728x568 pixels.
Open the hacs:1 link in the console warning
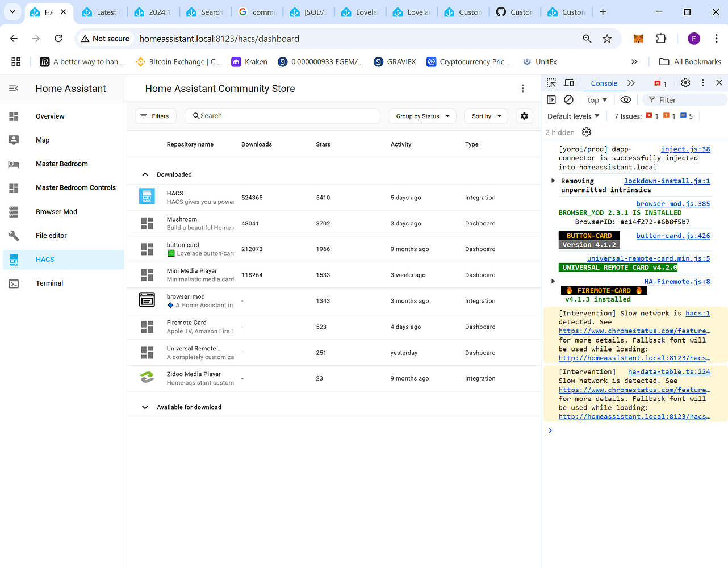697,312
